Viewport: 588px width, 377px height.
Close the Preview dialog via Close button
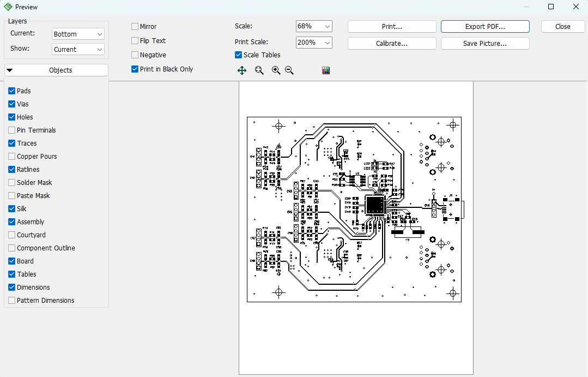[x=562, y=27]
